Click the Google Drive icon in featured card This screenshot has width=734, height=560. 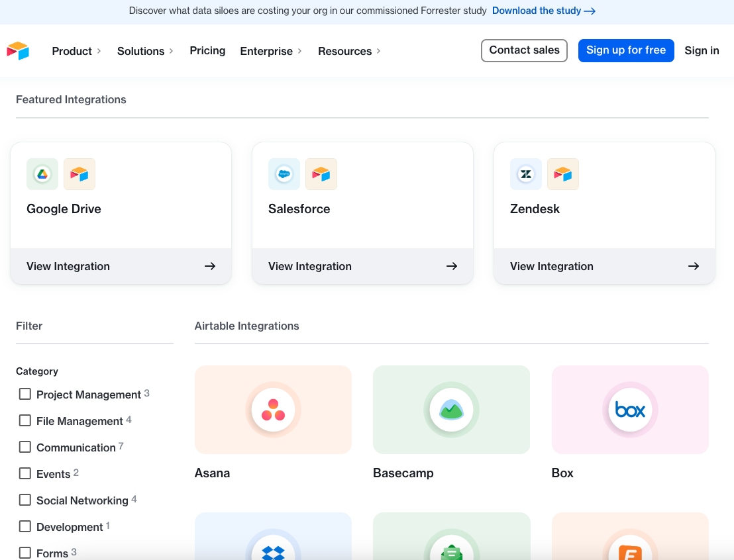pyautogui.click(x=42, y=174)
